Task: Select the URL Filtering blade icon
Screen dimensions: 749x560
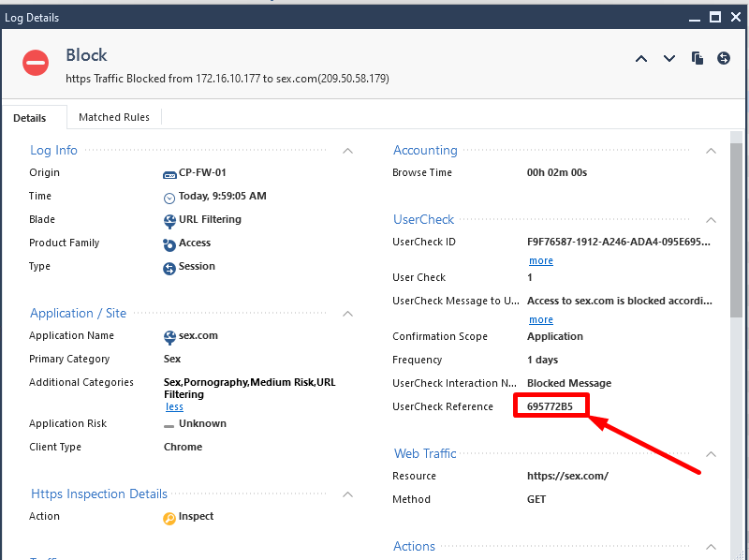Action: (x=169, y=219)
